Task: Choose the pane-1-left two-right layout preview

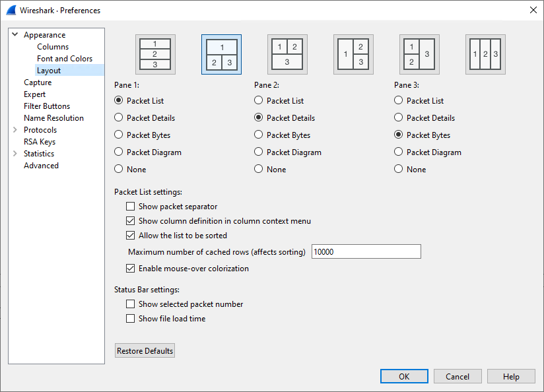Action: coord(353,54)
